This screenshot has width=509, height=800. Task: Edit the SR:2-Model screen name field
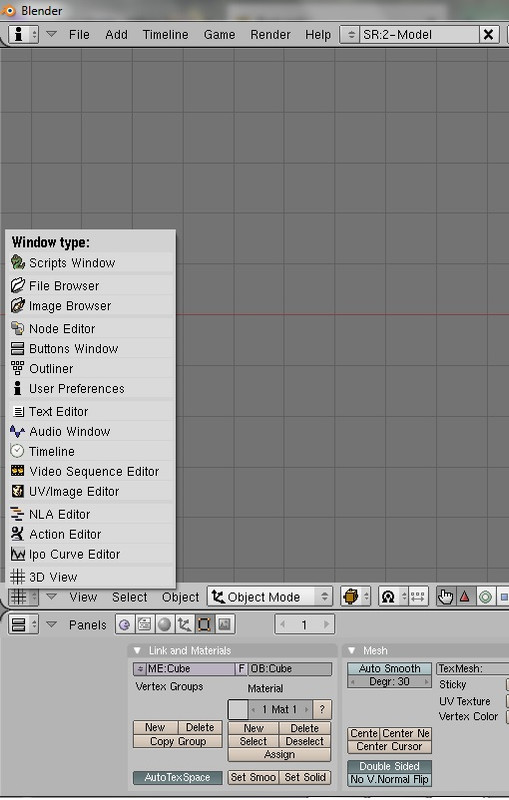point(419,35)
